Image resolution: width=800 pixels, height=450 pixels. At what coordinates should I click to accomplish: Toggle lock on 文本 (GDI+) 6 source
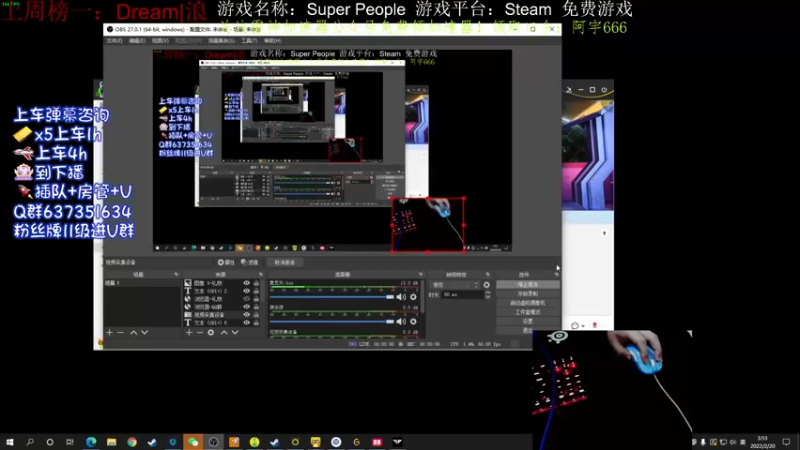256,323
